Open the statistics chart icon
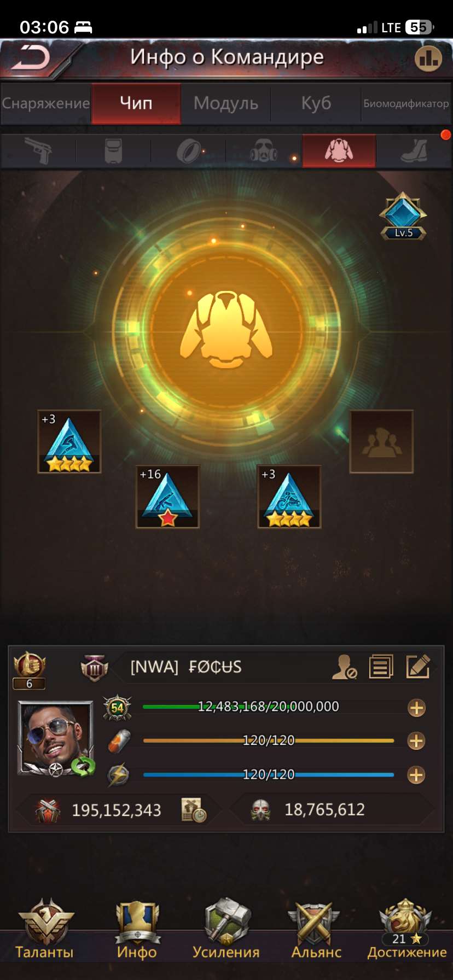 tap(428, 58)
